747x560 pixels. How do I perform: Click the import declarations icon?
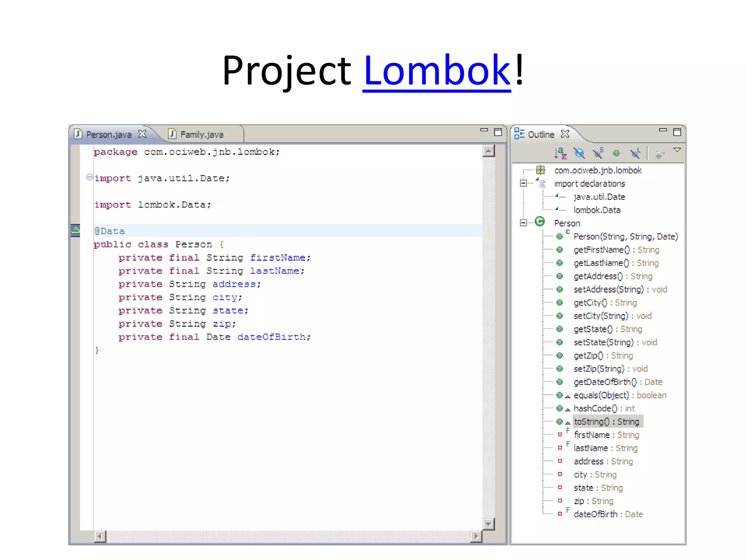(x=541, y=183)
